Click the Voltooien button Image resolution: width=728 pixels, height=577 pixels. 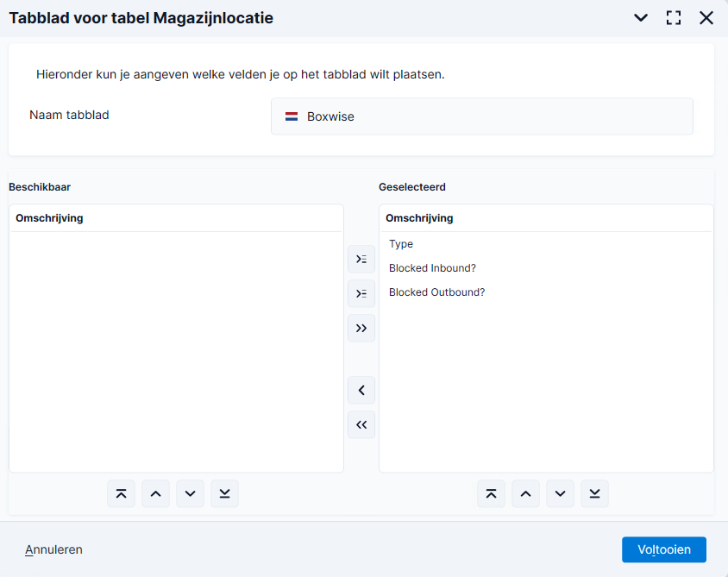[664, 549]
